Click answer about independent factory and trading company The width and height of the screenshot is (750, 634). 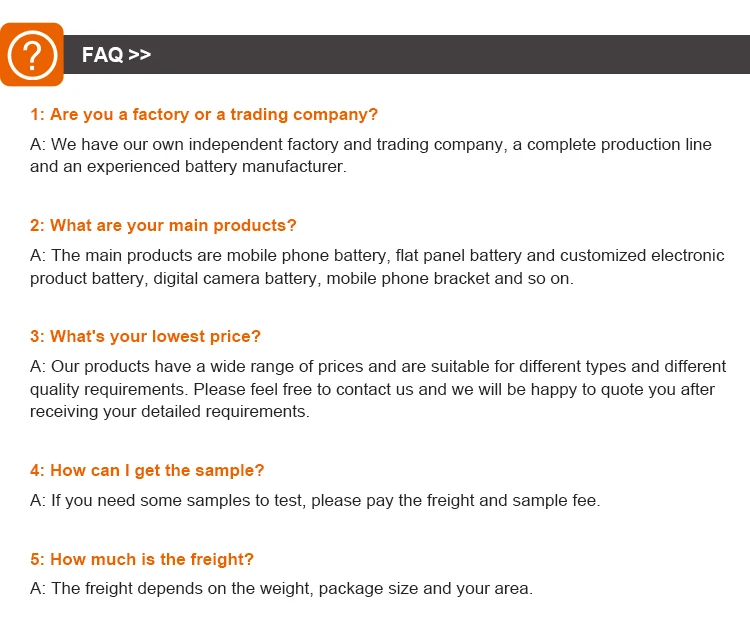[371, 156]
